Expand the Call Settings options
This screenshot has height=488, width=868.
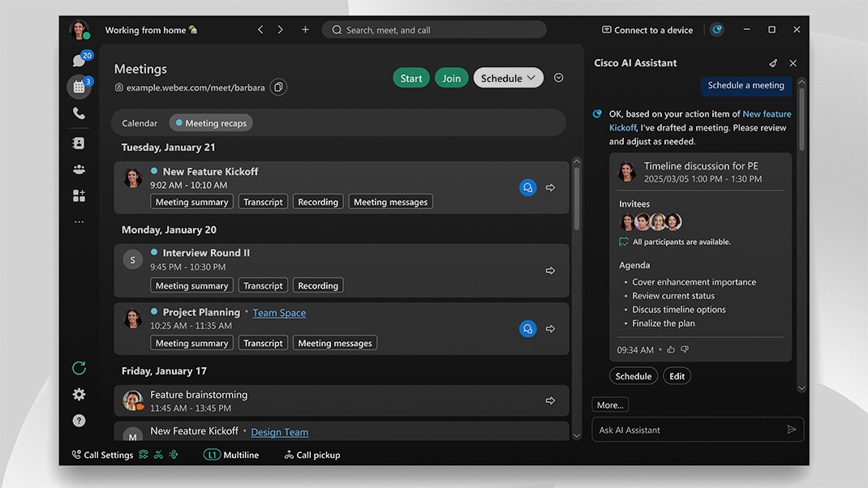point(102,455)
